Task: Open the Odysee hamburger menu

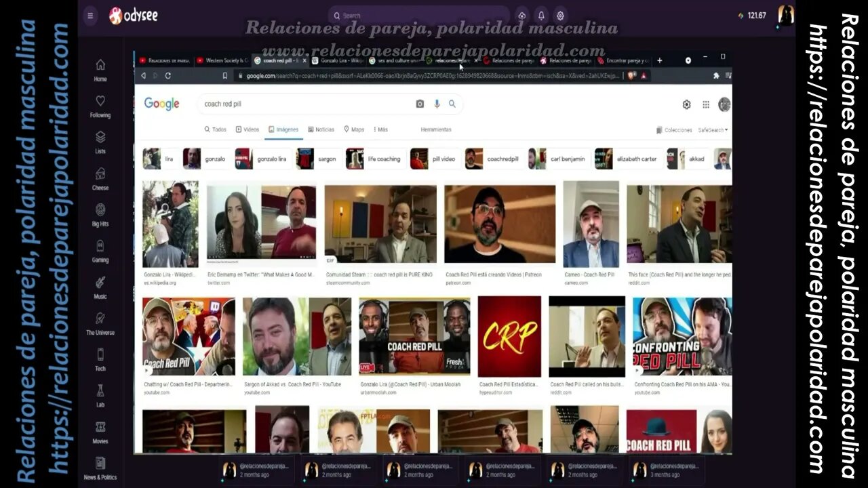Action: tap(90, 16)
